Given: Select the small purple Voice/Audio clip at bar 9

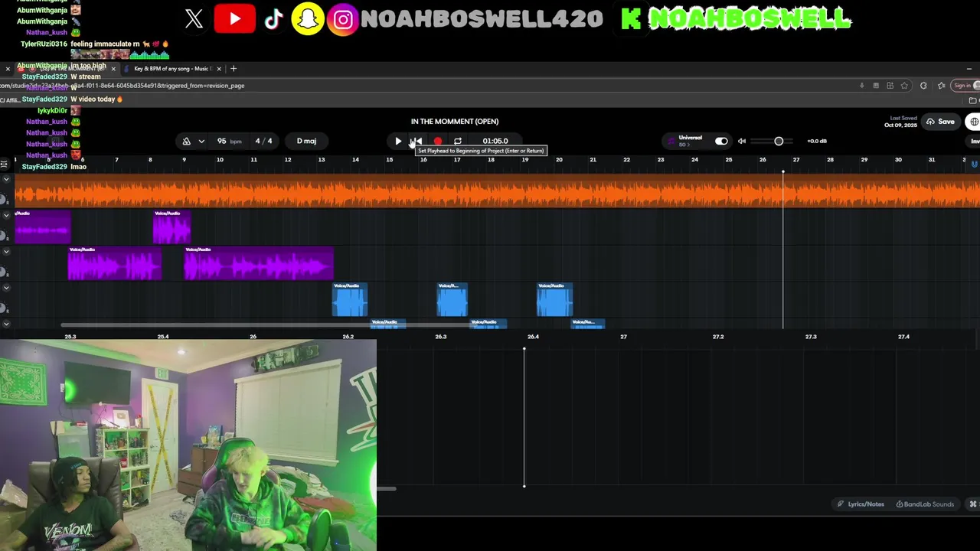Looking at the screenshot, I should (x=171, y=227).
